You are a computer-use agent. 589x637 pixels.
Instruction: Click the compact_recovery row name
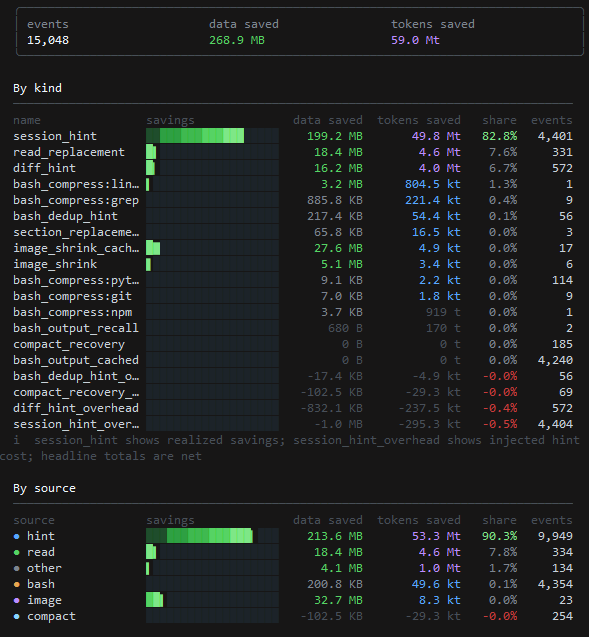tap(69, 344)
